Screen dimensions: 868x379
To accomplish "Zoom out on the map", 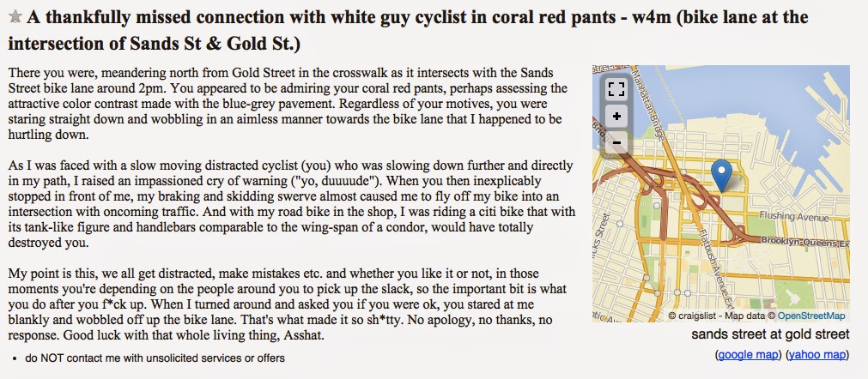I will click(616, 142).
